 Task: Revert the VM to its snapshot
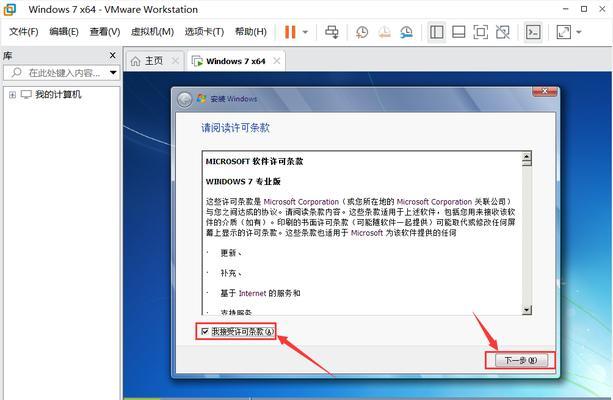point(384,32)
